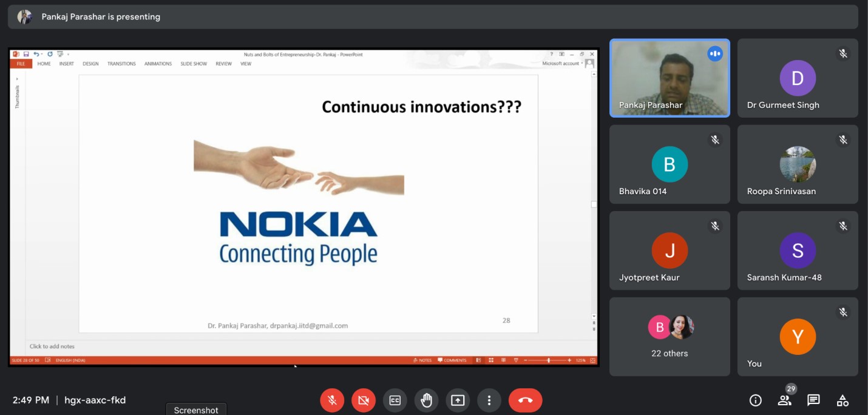This screenshot has width=868, height=415.
Task: Open the in-call chat panel
Action: pyautogui.click(x=813, y=400)
